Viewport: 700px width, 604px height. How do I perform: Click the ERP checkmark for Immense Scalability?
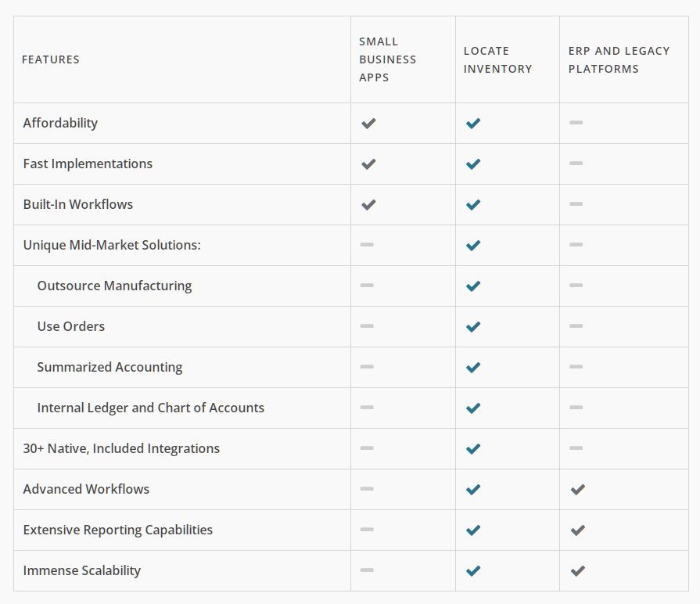pos(578,570)
